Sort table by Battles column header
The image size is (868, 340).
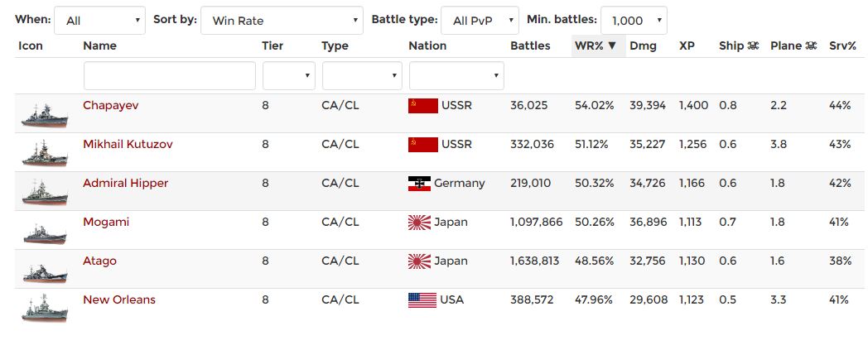(x=530, y=46)
